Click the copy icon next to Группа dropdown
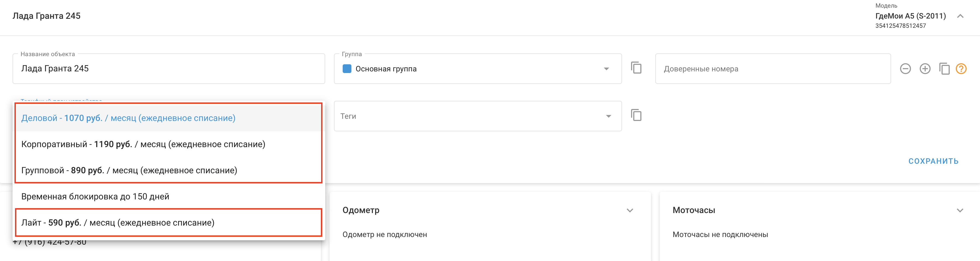Viewport: 980px width, 261px height. 636,68
